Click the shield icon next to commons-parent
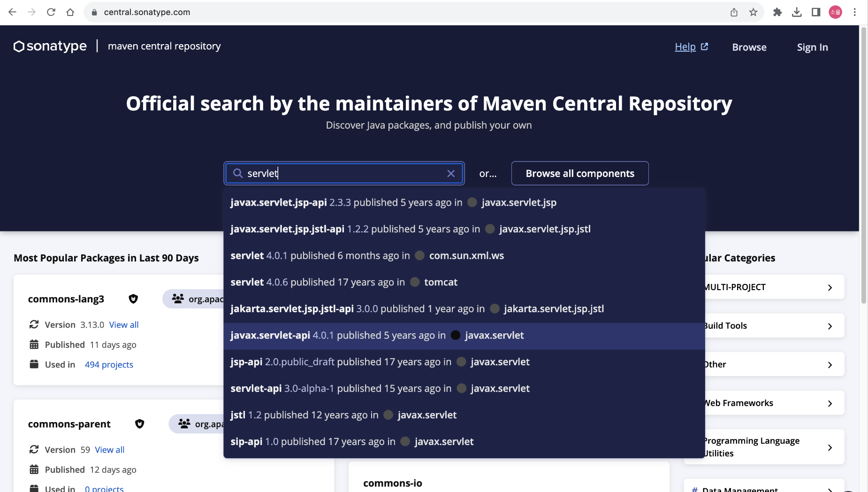This screenshot has width=868, height=492. point(139,424)
